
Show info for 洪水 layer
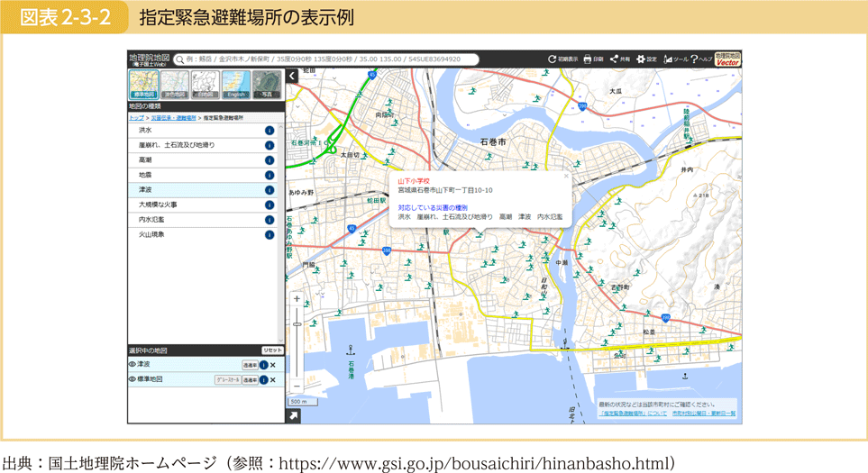point(270,131)
